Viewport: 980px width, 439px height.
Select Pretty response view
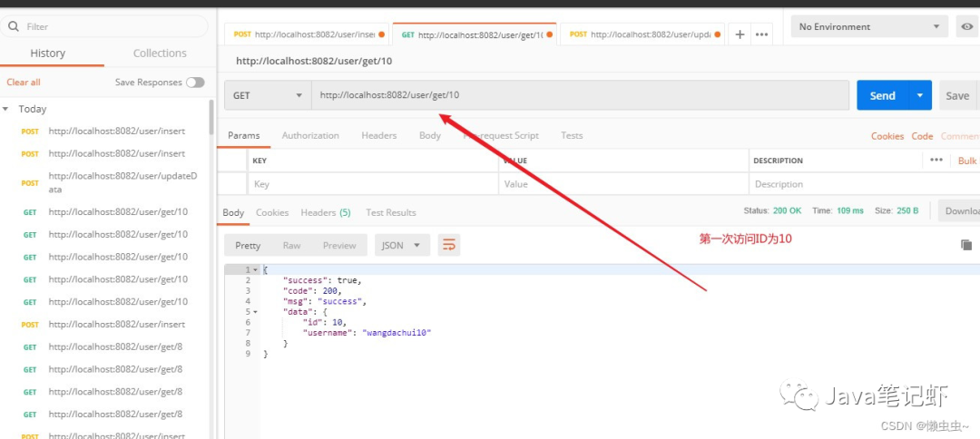[x=248, y=246]
